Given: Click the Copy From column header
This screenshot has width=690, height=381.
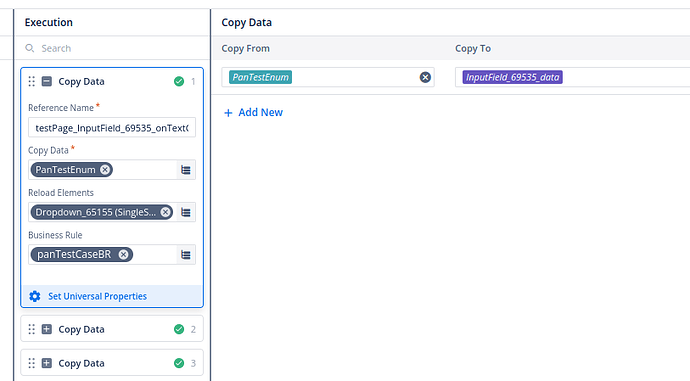Looking at the screenshot, I should click(x=246, y=48).
